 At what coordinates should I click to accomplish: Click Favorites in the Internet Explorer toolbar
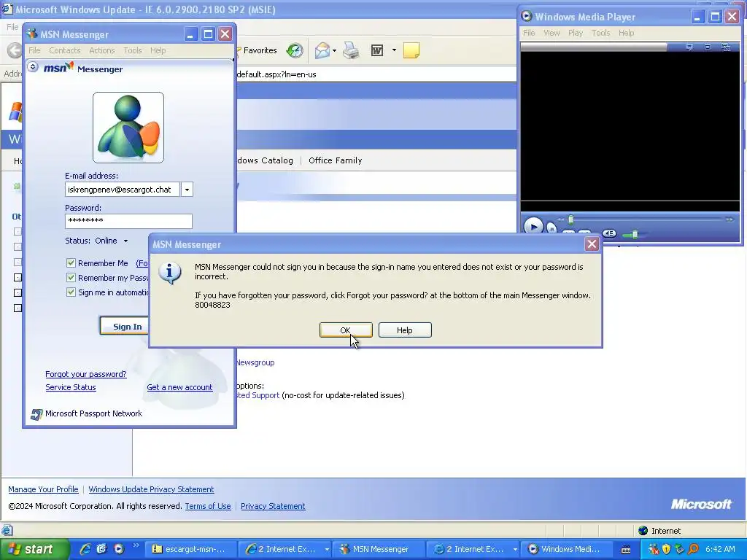click(258, 50)
